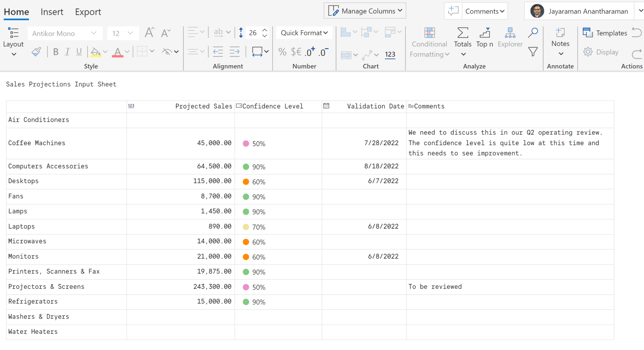Click the Search magnifier icon
644x350 pixels.
(533, 32)
